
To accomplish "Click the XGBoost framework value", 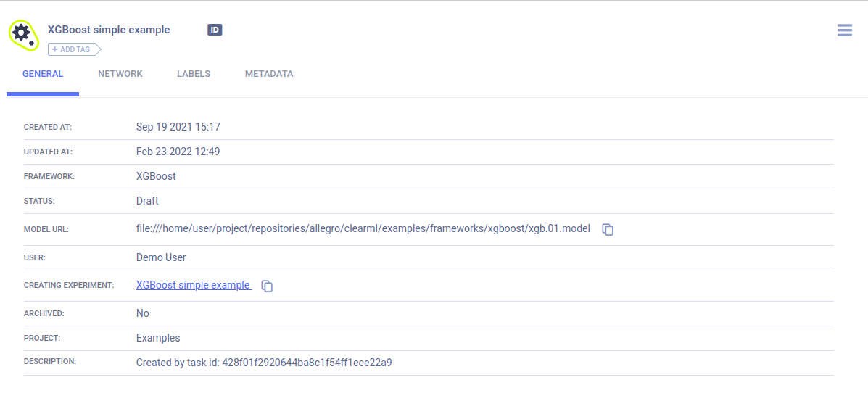I will tap(156, 176).
